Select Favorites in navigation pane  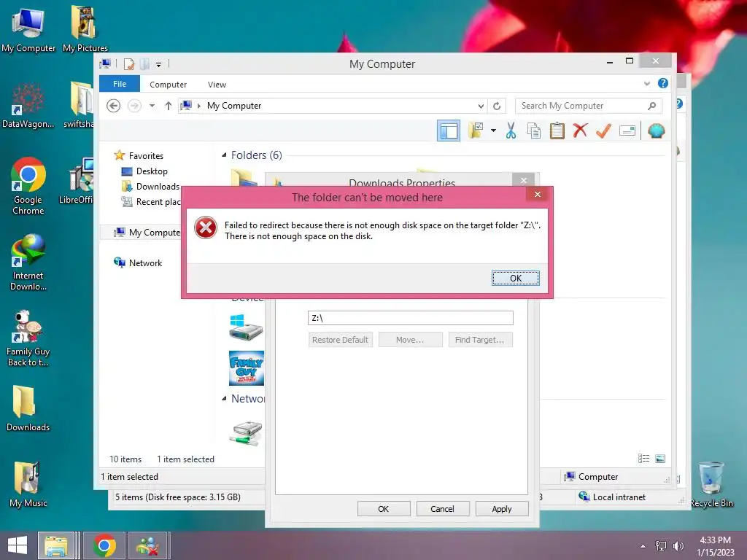click(x=139, y=156)
